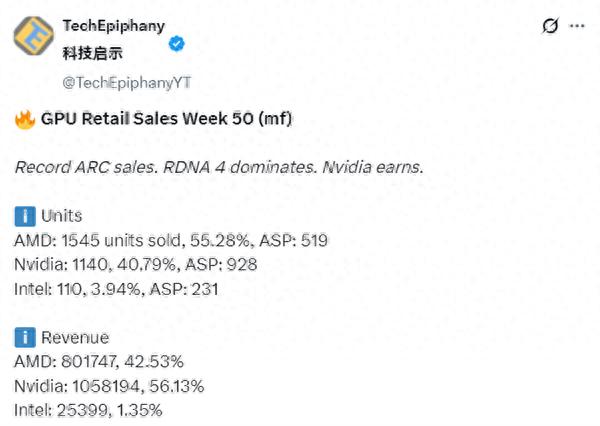The image size is (600, 426).
Task: Select the Nvidia 1058194 revenue line
Action: point(113,387)
